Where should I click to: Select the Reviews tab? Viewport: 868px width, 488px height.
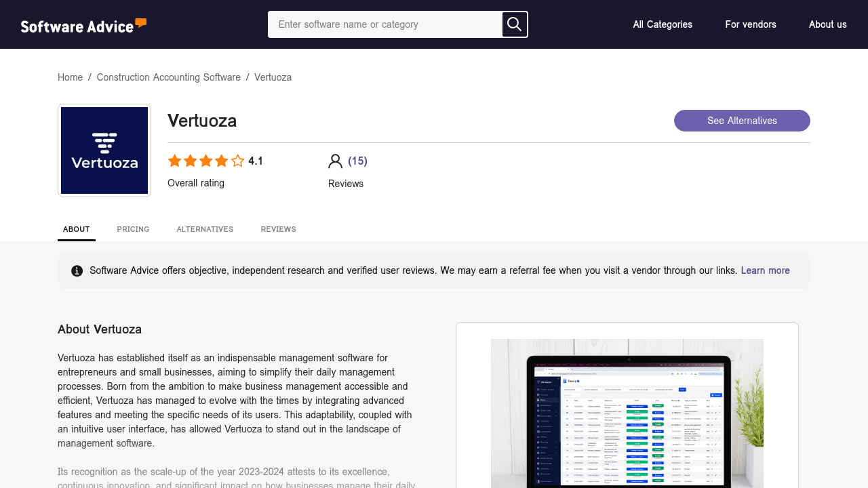coord(279,229)
